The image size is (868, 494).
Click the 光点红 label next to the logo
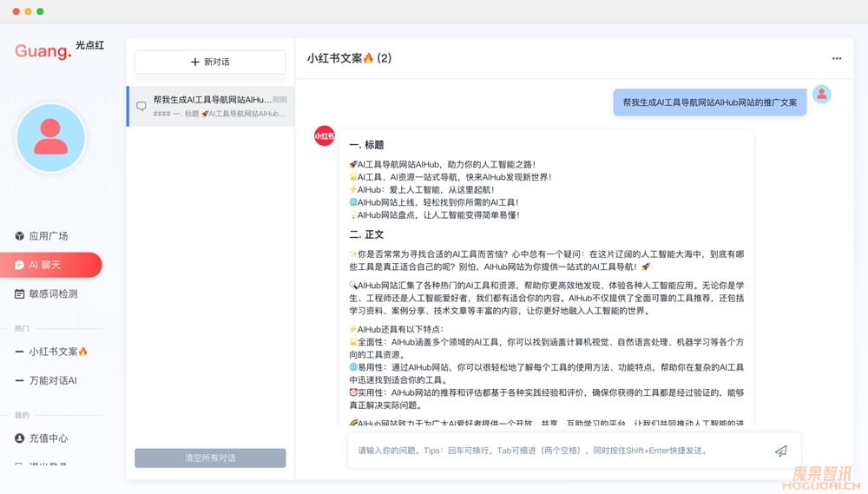89,45
